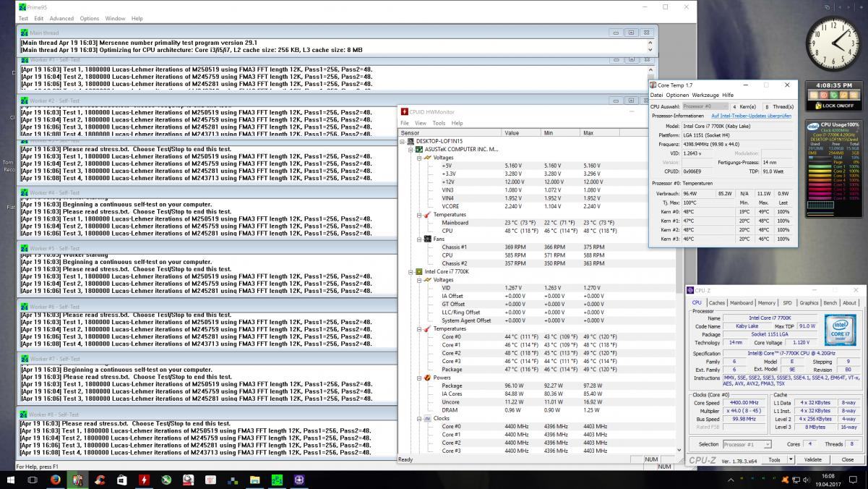Screen dimensions: 868x489
Task: Switch to SPD tab in CPU-Z
Action: click(787, 303)
